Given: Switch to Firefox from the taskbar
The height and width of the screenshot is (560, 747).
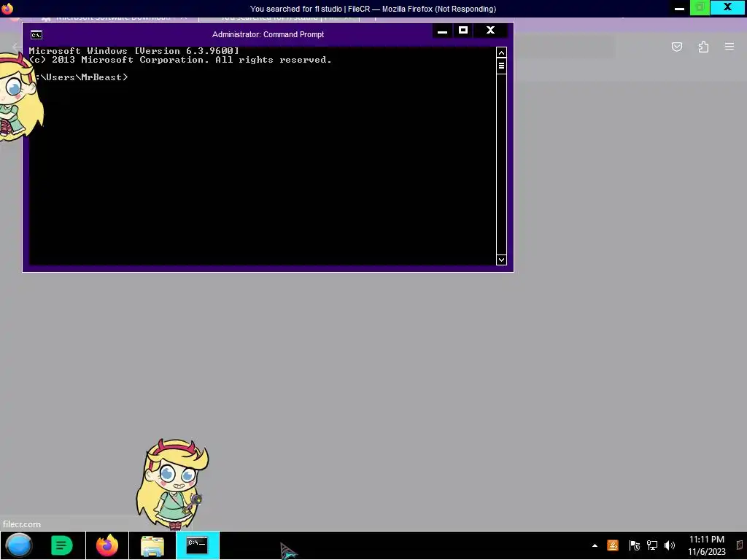Looking at the screenshot, I should click(107, 545).
